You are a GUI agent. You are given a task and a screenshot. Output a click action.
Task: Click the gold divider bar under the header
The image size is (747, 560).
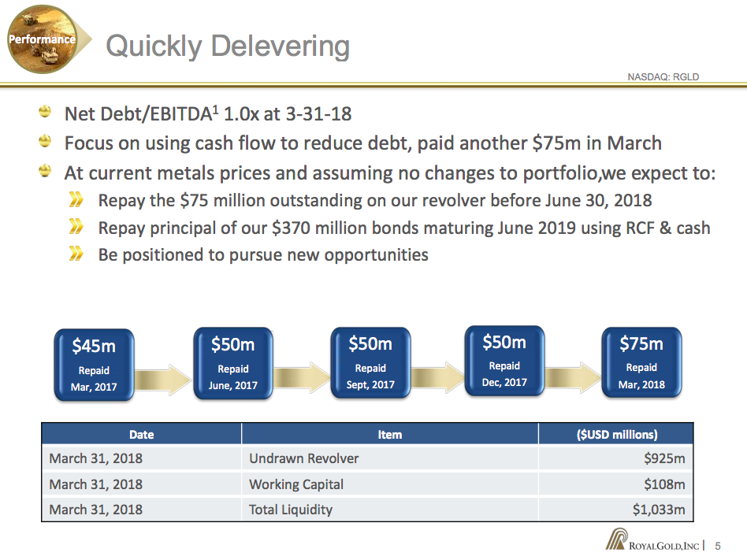tap(373, 82)
